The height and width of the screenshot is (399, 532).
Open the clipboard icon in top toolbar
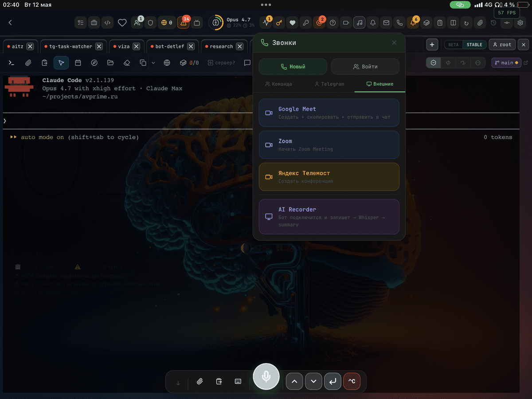440,23
